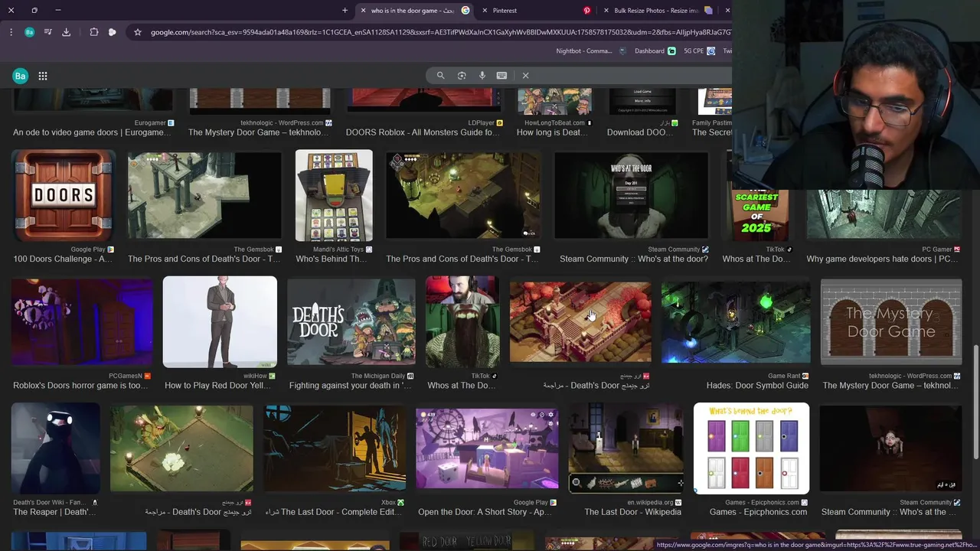
Task: Select the 'who is in the door game' tab
Action: coord(413,11)
